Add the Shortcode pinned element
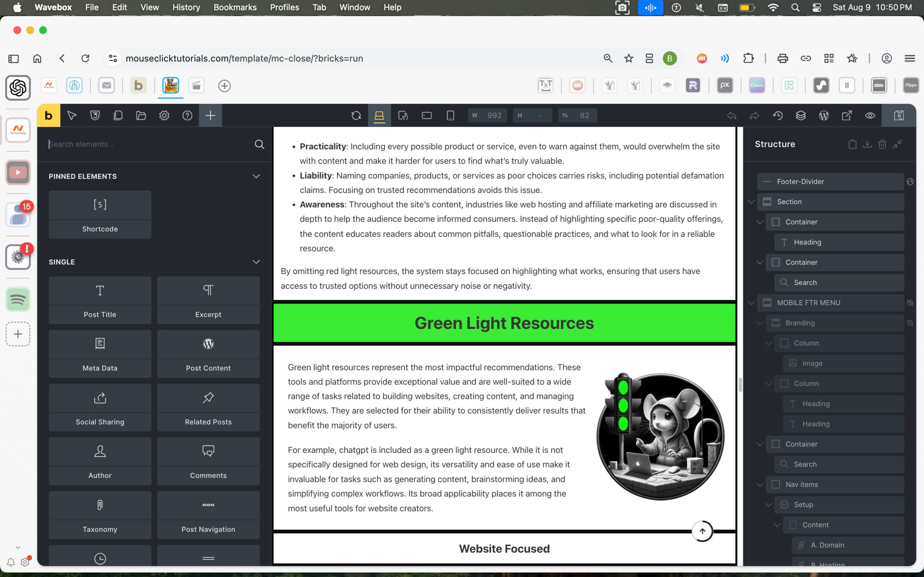924x577 pixels. [100, 215]
